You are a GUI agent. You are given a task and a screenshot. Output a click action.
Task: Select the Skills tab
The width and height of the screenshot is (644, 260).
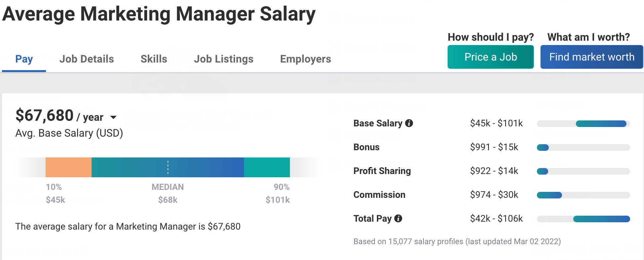tap(154, 59)
